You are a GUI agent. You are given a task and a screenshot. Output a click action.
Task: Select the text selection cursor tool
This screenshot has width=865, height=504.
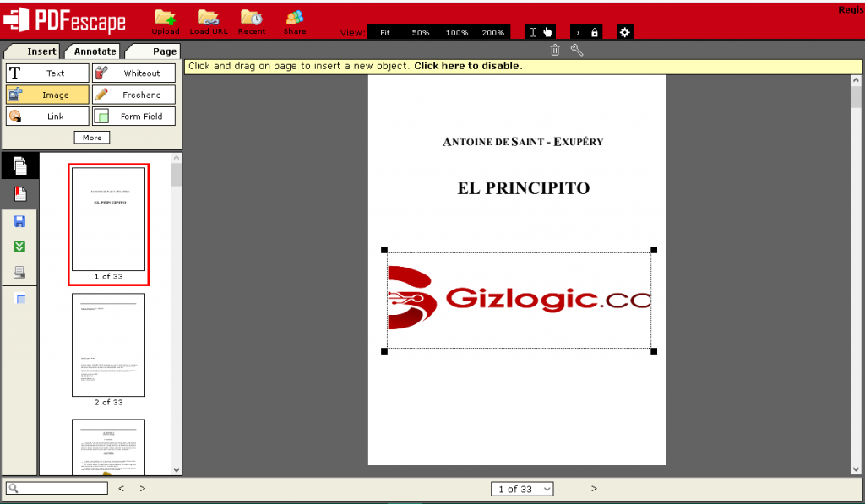(x=533, y=32)
